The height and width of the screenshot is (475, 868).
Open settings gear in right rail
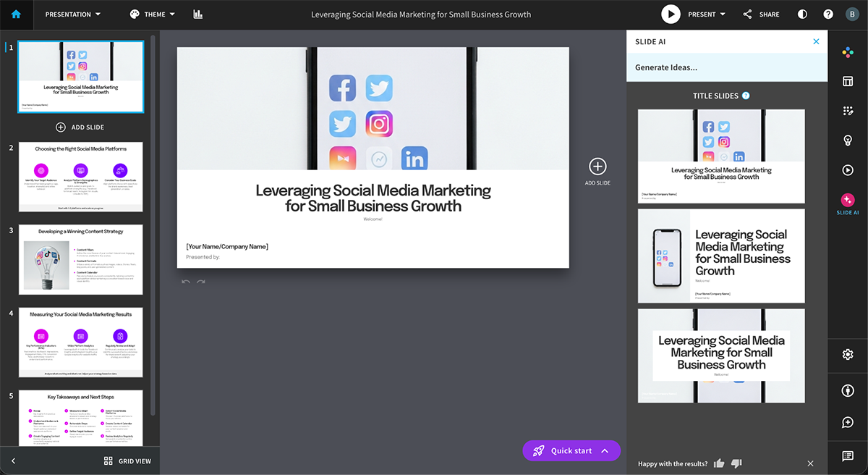tap(848, 355)
